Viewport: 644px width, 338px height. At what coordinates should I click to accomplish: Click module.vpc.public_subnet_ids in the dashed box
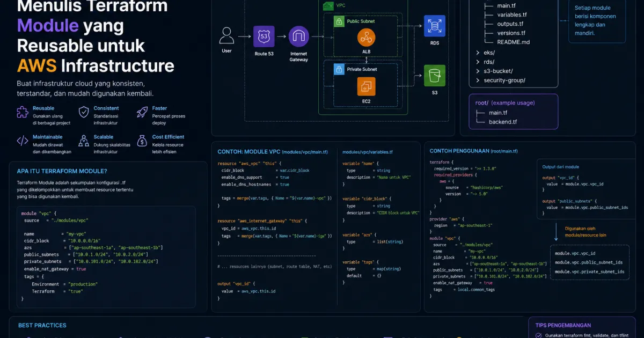pos(589,262)
